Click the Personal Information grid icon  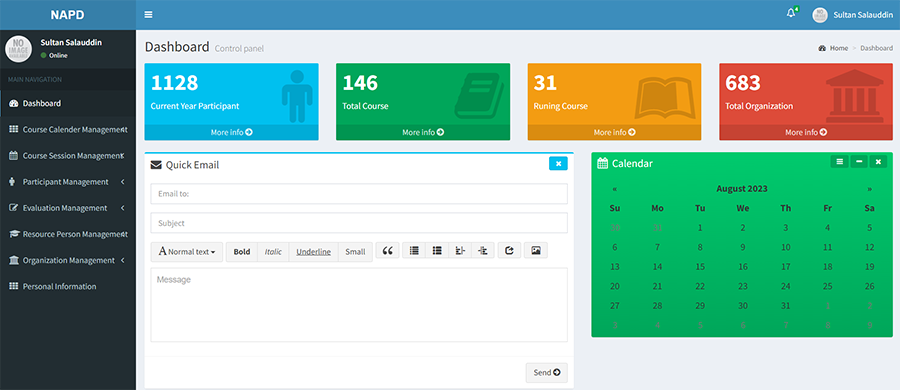(x=14, y=286)
